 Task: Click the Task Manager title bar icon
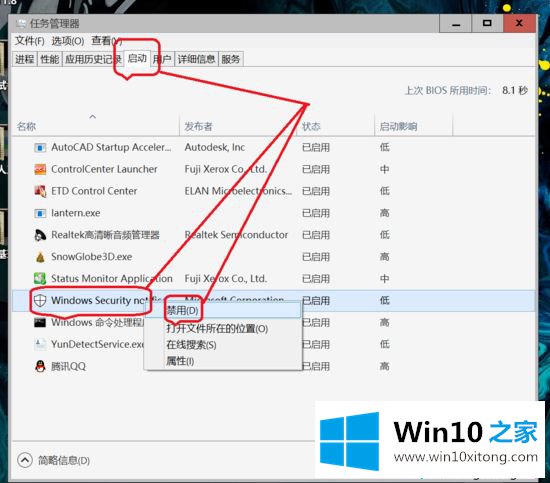tap(21, 24)
